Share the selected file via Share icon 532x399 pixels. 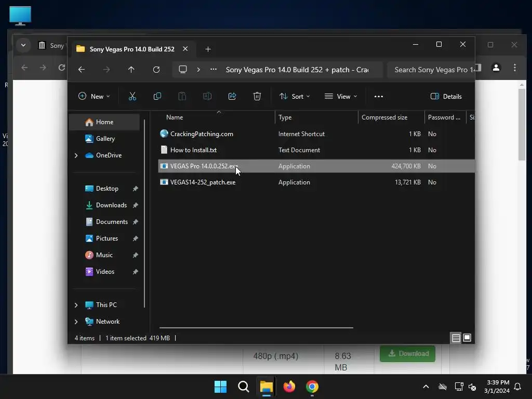pyautogui.click(x=232, y=96)
